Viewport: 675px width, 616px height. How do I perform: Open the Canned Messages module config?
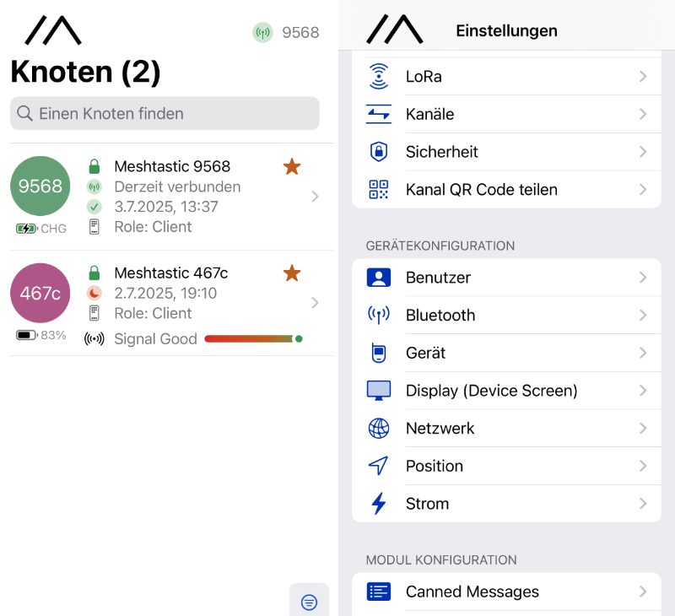(506, 592)
